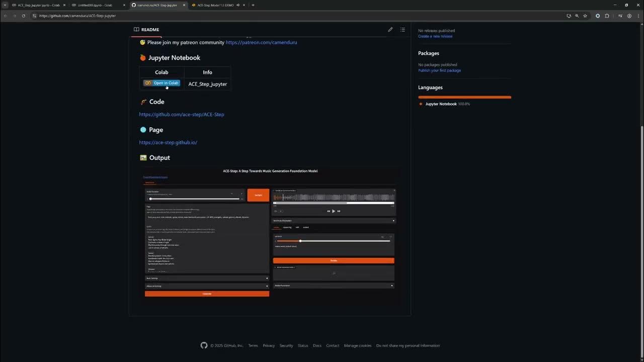Click the Languages orange progress bar
The image size is (644, 362).
[x=464, y=97]
